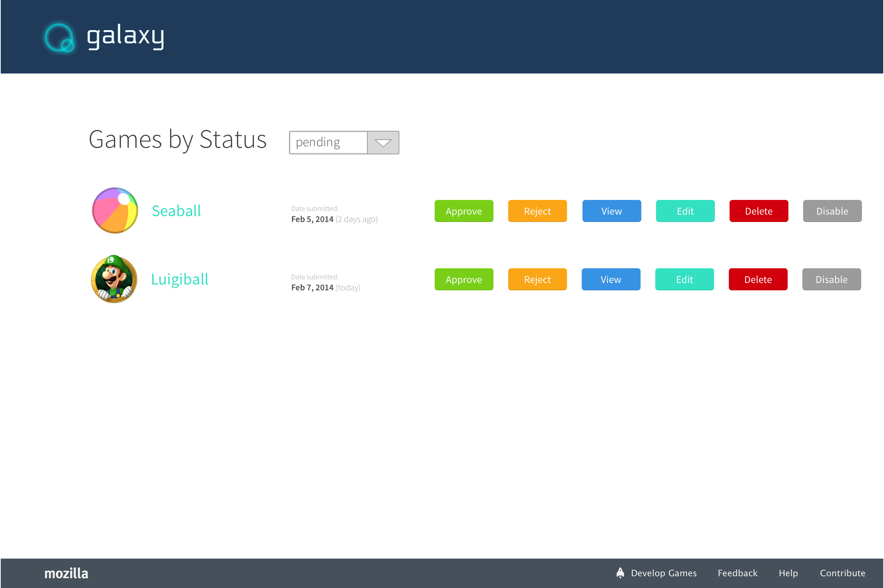
Task: Reject the Seaball submission
Action: pyautogui.click(x=537, y=211)
